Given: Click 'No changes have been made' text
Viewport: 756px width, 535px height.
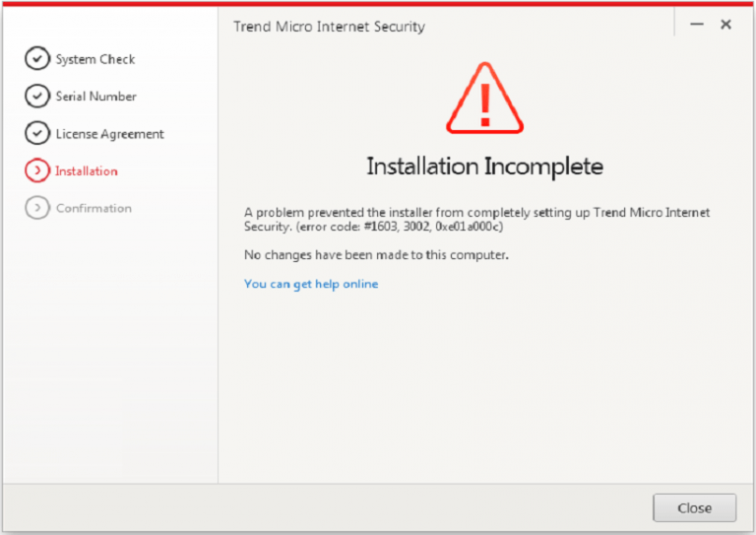Looking at the screenshot, I should 376,255.
